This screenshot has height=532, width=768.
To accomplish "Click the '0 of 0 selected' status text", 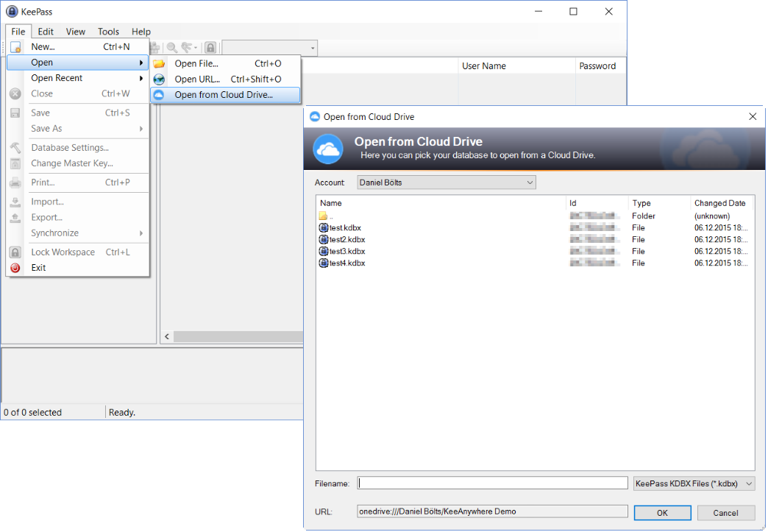I will tap(33, 413).
